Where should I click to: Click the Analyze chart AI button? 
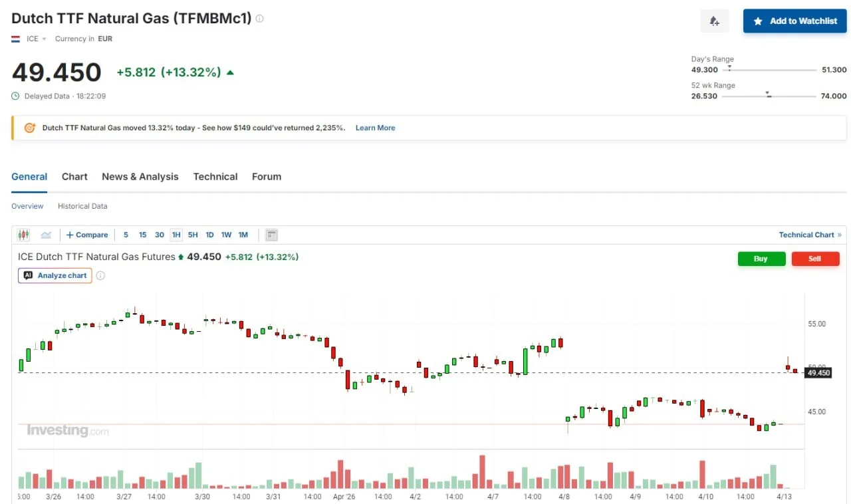coord(55,275)
